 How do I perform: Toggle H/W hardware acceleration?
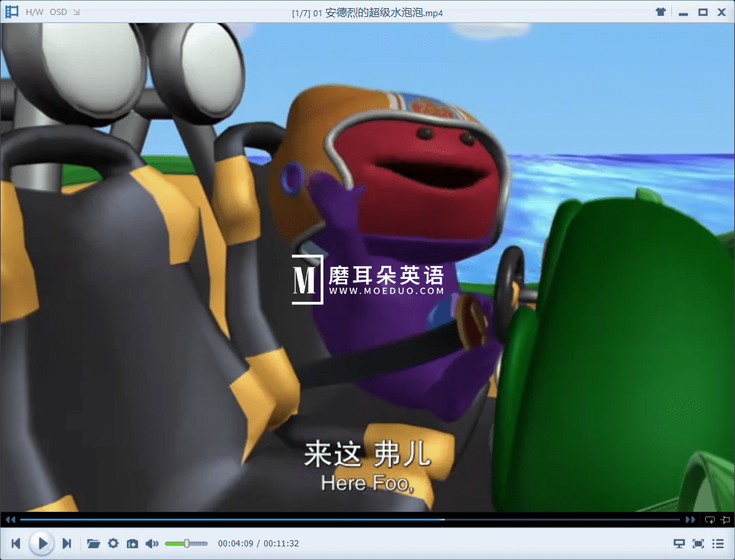pos(34,12)
